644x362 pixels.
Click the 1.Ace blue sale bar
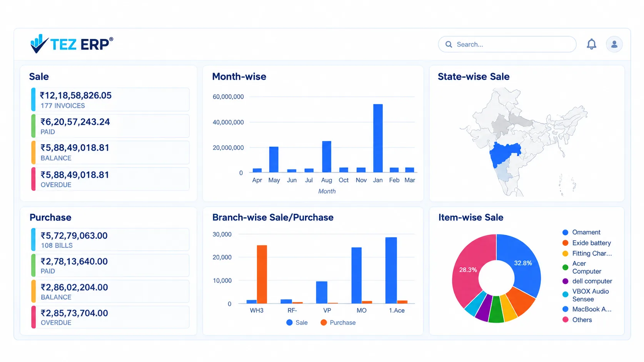point(391,270)
